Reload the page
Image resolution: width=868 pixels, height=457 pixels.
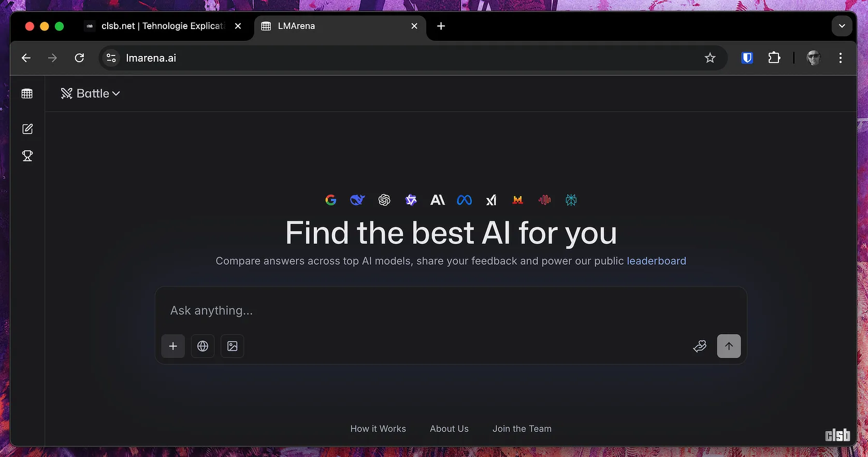(79, 58)
